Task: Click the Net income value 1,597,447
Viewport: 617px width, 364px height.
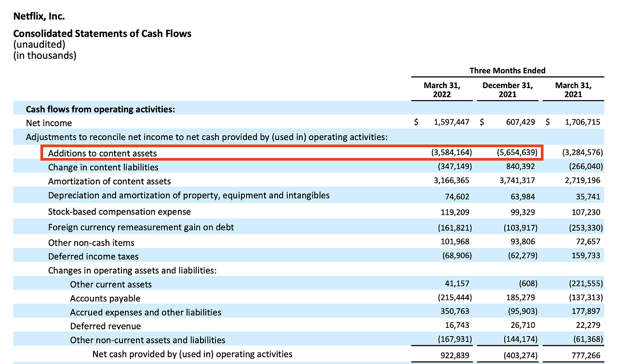Action: point(452,122)
